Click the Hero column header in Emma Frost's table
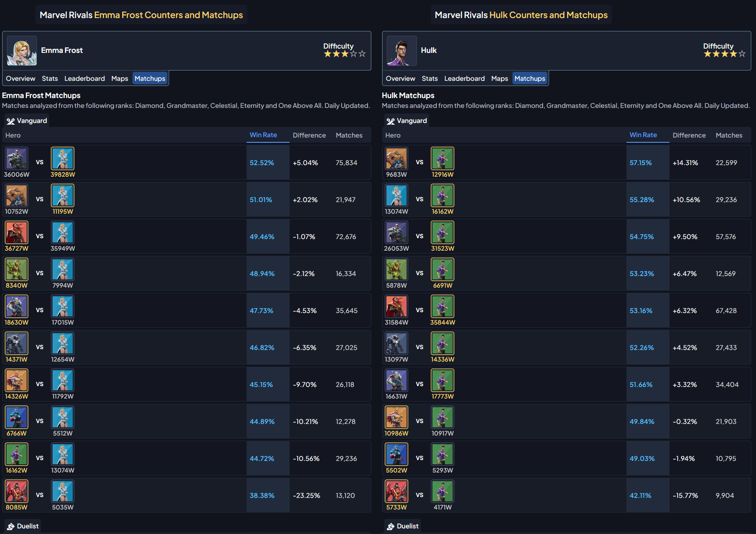The height and width of the screenshot is (534, 756). tap(13, 135)
